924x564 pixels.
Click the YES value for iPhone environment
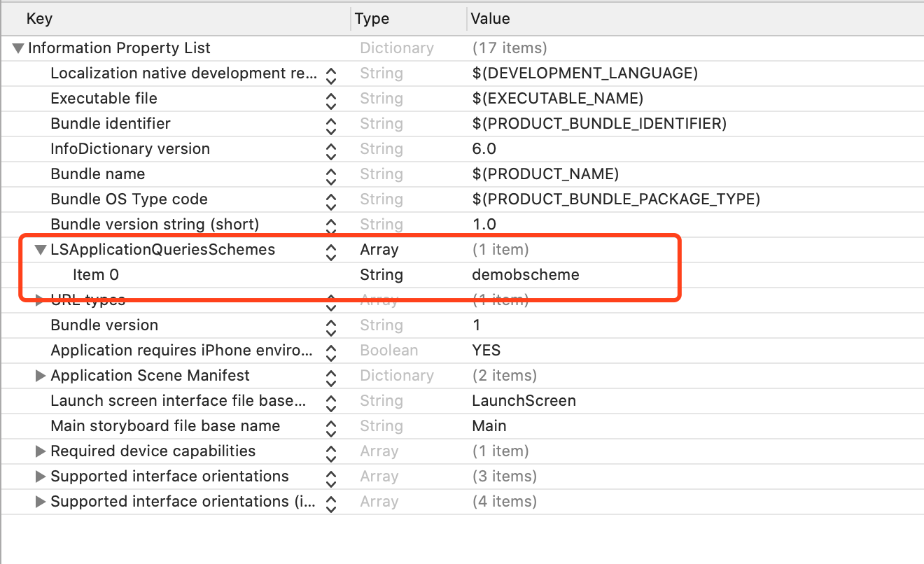coord(486,351)
